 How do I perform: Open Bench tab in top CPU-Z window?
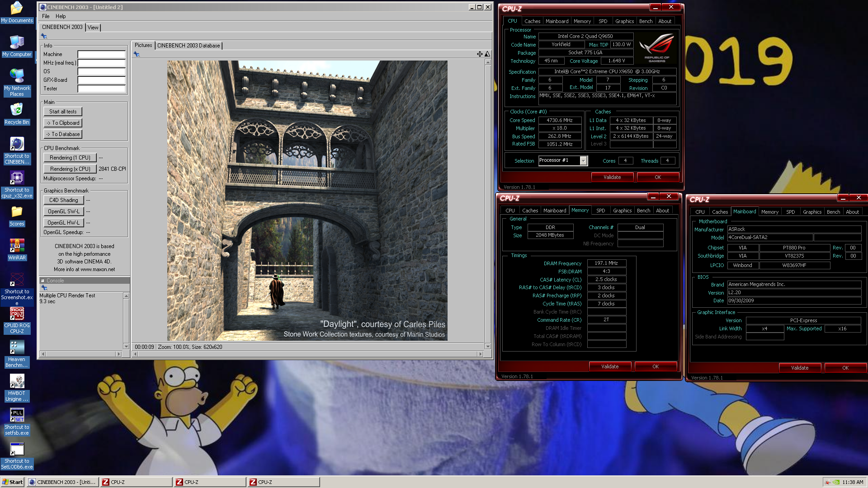pyautogui.click(x=646, y=21)
